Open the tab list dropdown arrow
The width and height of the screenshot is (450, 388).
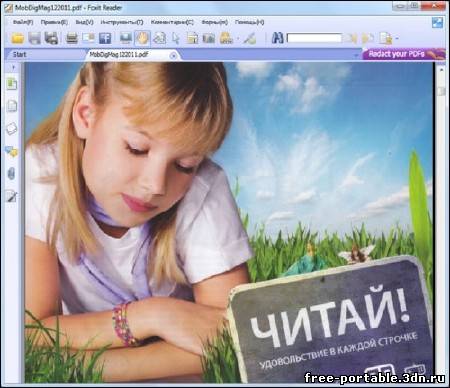click(x=356, y=55)
